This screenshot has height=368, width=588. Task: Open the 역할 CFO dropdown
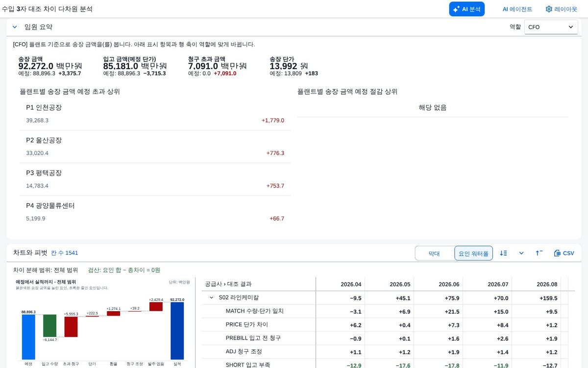551,27
